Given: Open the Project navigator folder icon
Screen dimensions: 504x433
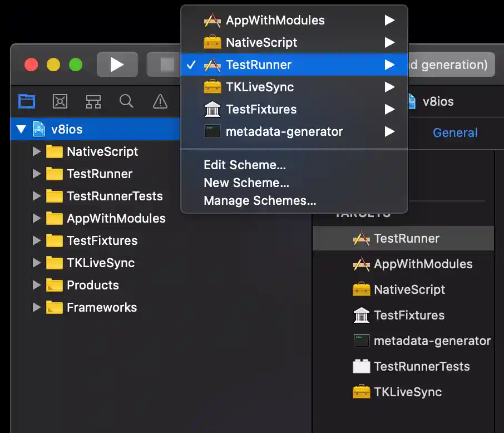Looking at the screenshot, I should tap(27, 101).
